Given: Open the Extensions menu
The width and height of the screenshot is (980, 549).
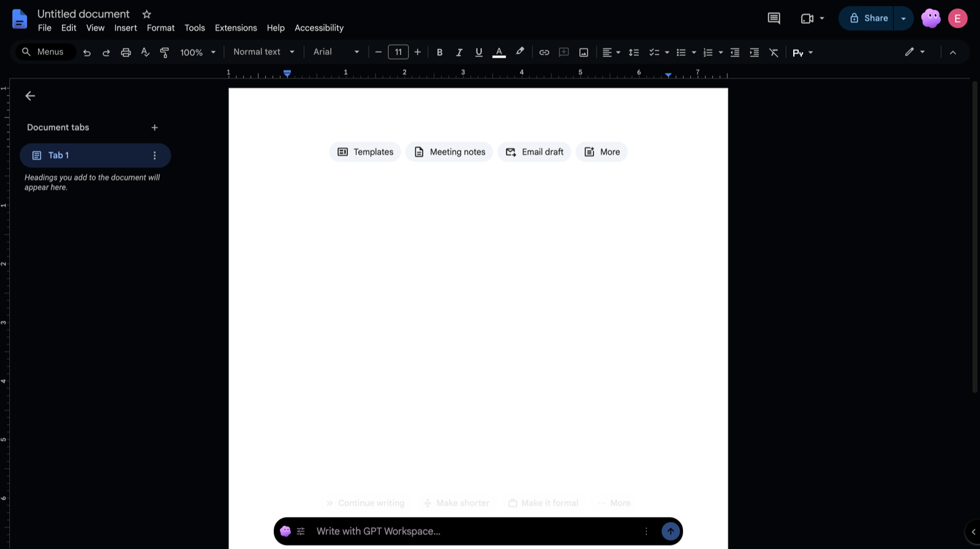Looking at the screenshot, I should 236,28.
